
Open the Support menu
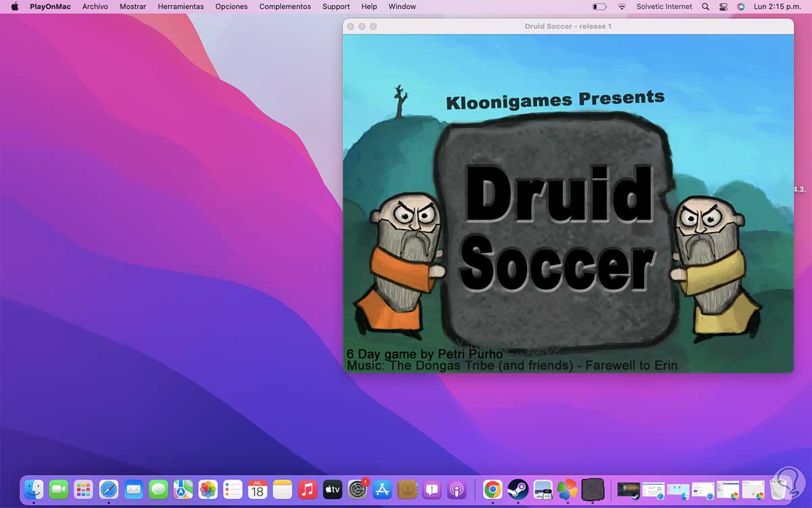pos(336,6)
